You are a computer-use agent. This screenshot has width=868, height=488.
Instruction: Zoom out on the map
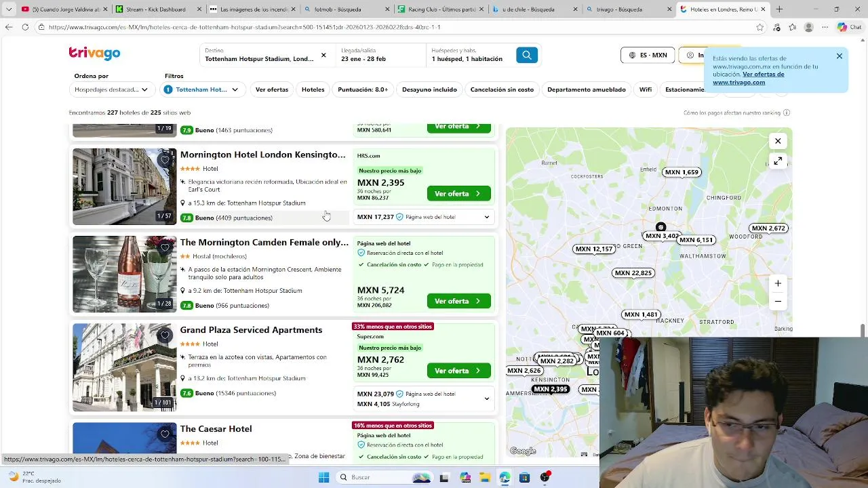click(778, 301)
